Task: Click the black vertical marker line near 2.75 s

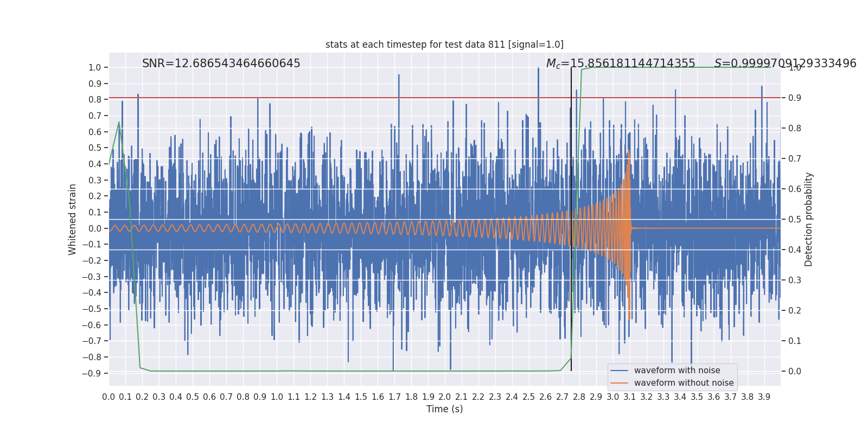Action: pos(571,219)
